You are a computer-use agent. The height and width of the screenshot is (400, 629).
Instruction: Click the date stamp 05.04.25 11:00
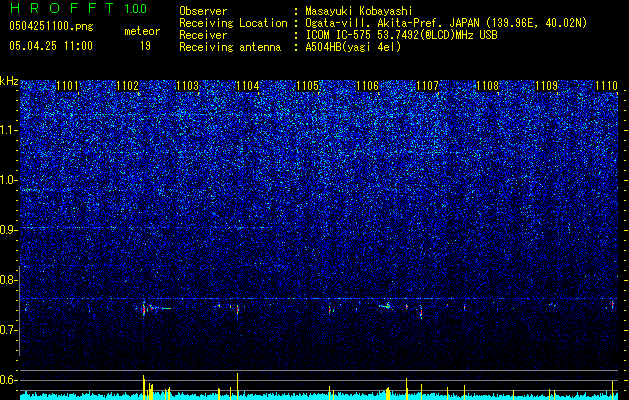point(51,46)
